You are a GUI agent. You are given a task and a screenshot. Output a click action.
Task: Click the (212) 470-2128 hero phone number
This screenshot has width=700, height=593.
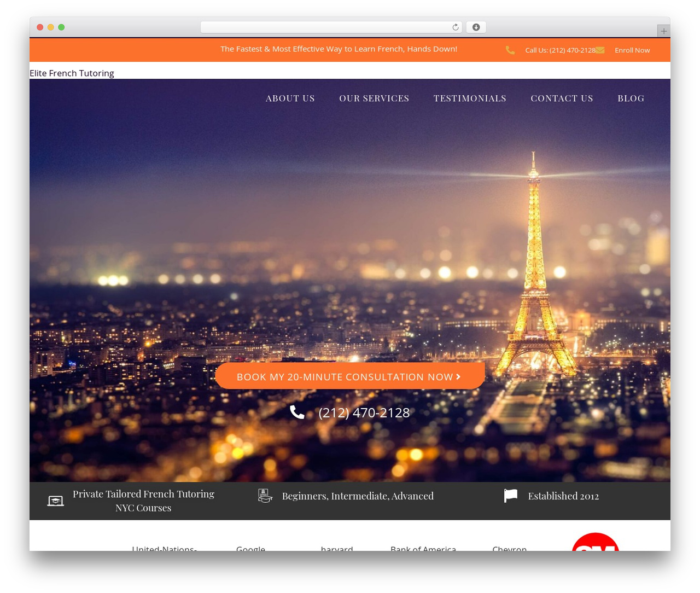coord(364,412)
